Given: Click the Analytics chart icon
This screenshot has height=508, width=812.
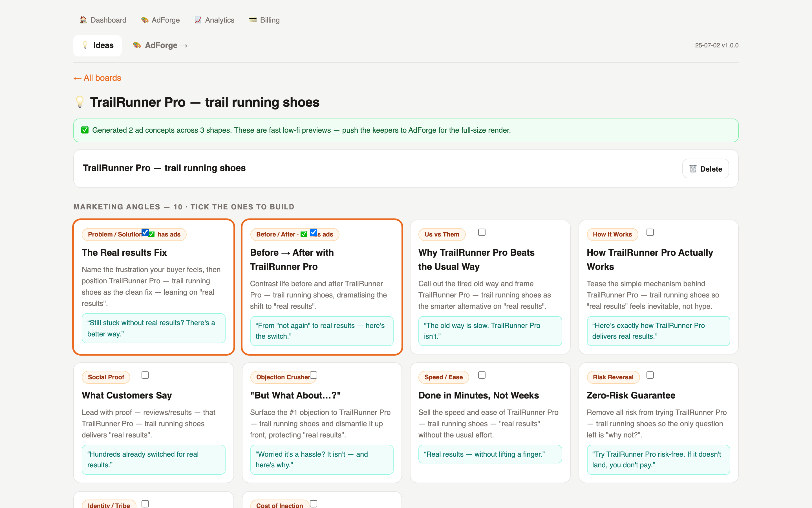Looking at the screenshot, I should pyautogui.click(x=198, y=20).
